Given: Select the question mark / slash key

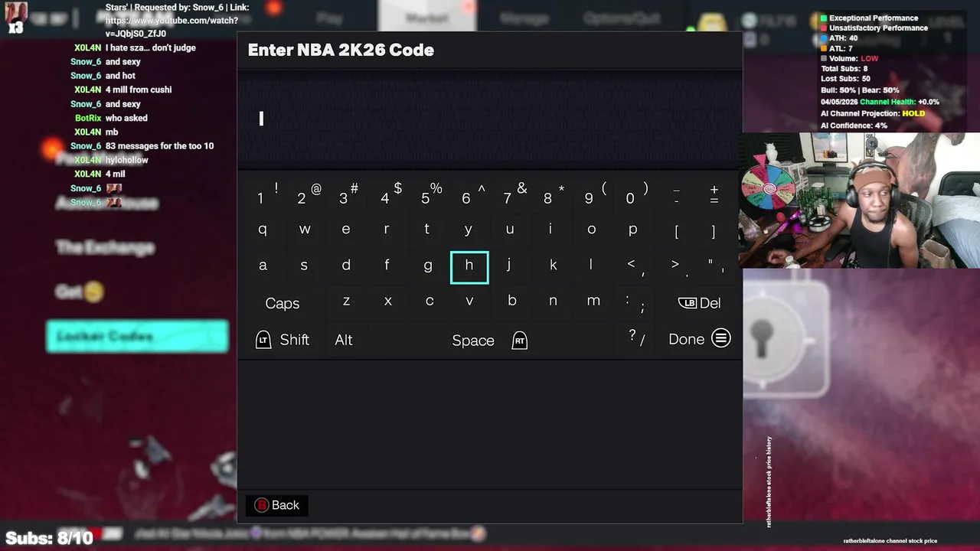Looking at the screenshot, I should tap(636, 338).
